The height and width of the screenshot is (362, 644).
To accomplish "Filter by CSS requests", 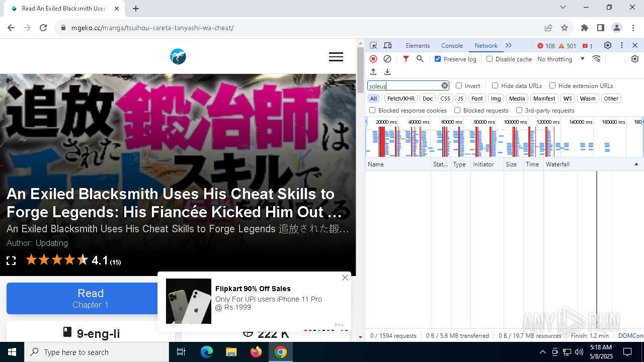I will click(x=445, y=99).
